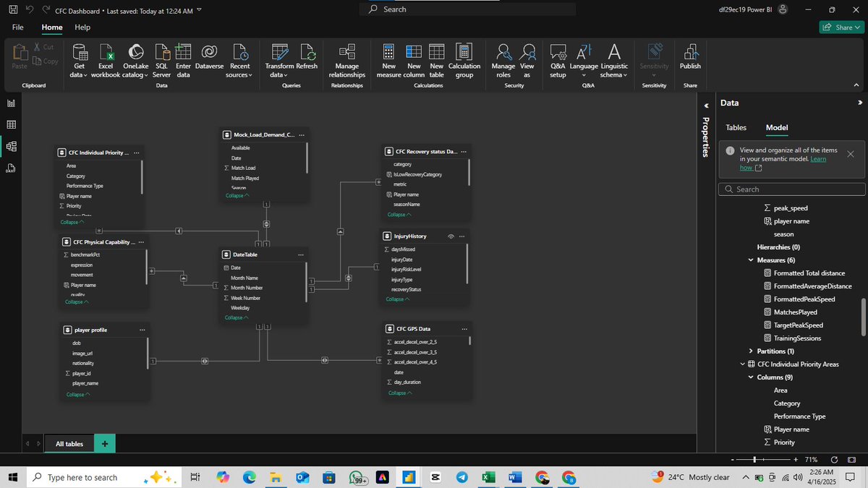The image size is (868, 488).
Task: Collapse the Measures (6) tree node
Action: pyautogui.click(x=751, y=260)
